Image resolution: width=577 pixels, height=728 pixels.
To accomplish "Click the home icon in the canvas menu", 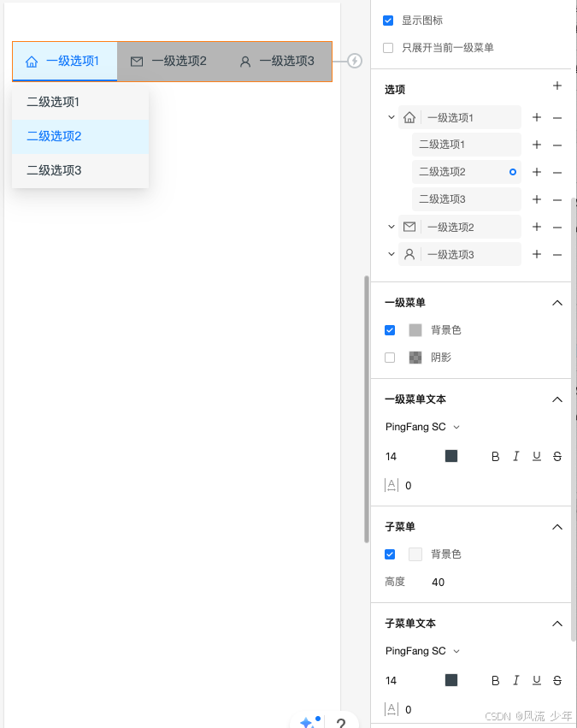I will (32, 62).
